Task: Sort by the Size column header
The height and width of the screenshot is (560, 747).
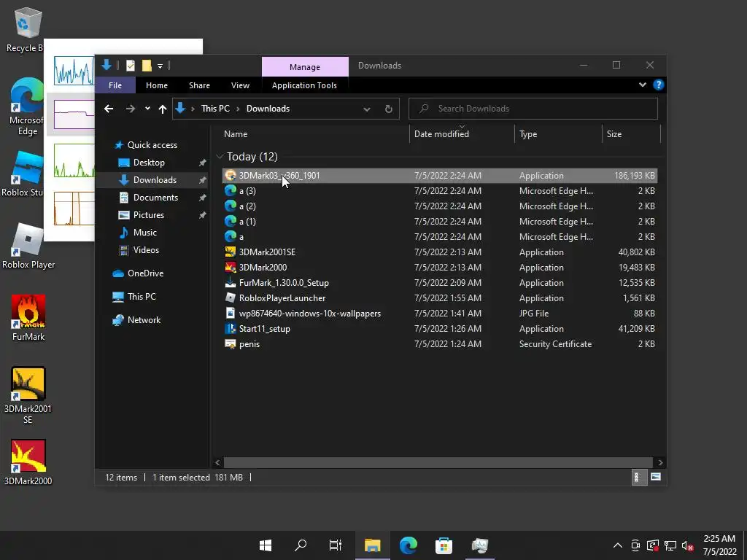Action: (631, 134)
